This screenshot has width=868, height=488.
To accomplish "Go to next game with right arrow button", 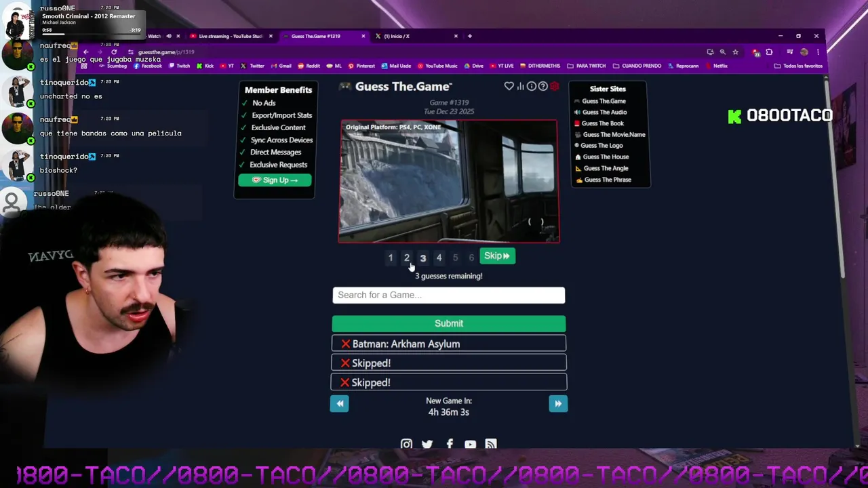I will coord(558,403).
